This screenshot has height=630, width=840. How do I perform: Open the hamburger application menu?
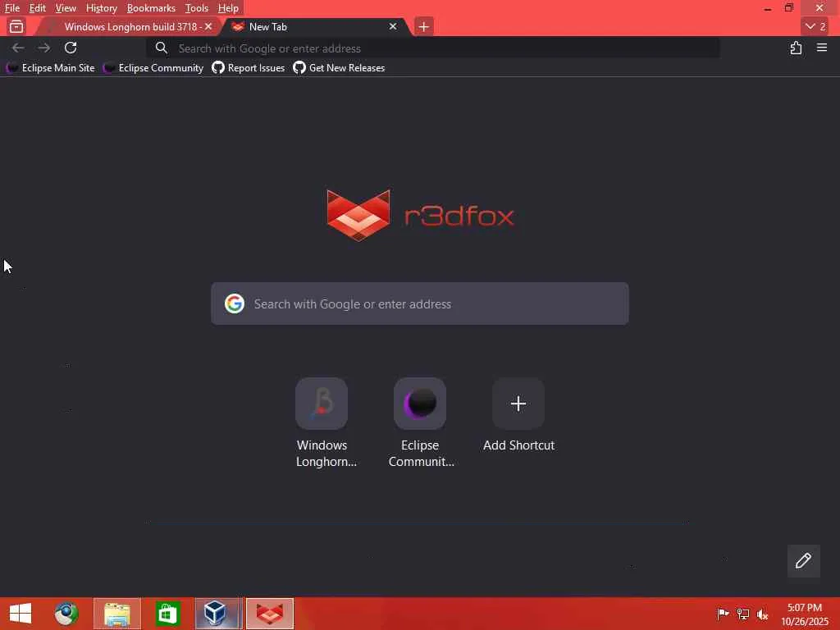[822, 48]
